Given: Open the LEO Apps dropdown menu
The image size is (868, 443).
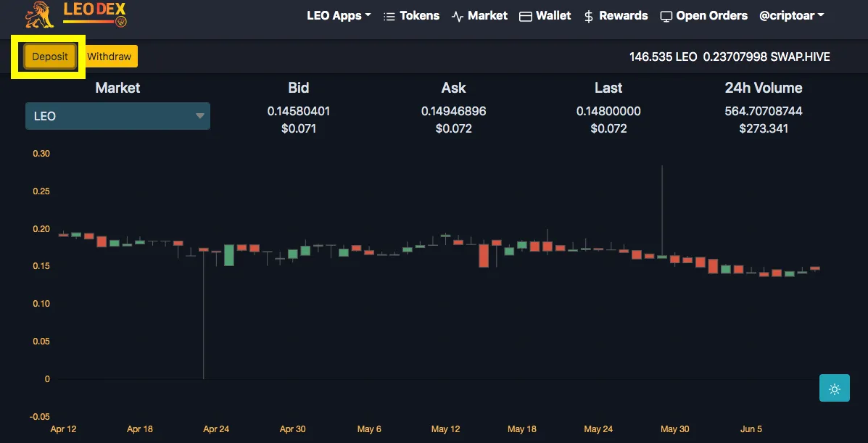Looking at the screenshot, I should point(339,16).
